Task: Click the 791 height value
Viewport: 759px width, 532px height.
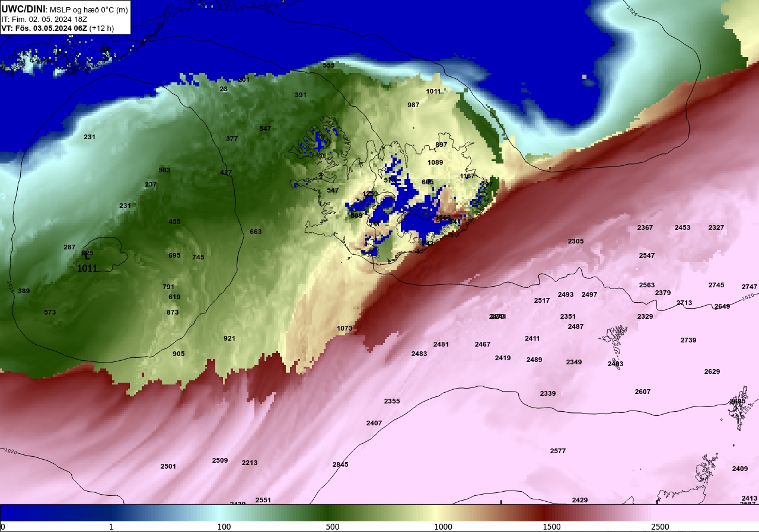Action: pyautogui.click(x=168, y=287)
